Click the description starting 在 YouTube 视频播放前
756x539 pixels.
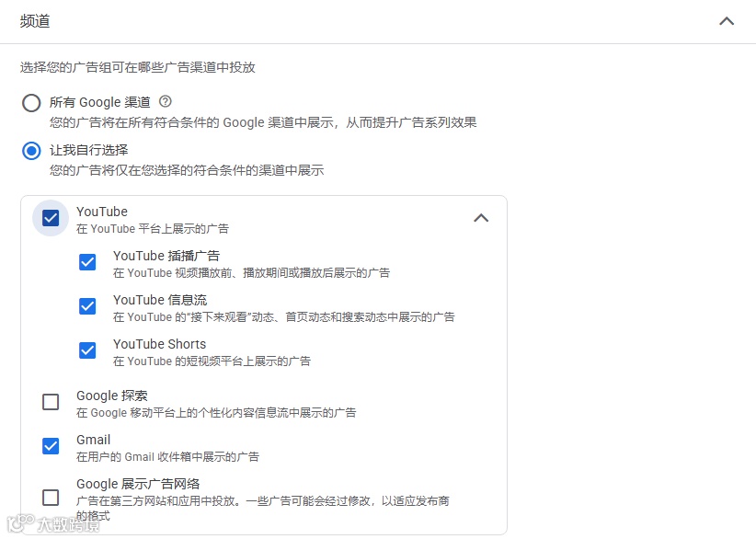pyautogui.click(x=252, y=273)
